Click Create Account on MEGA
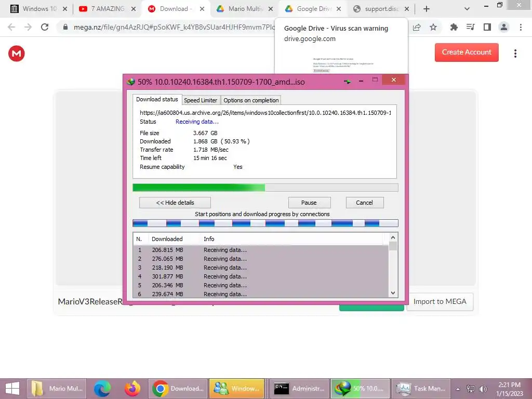The image size is (532, 399). point(467,52)
